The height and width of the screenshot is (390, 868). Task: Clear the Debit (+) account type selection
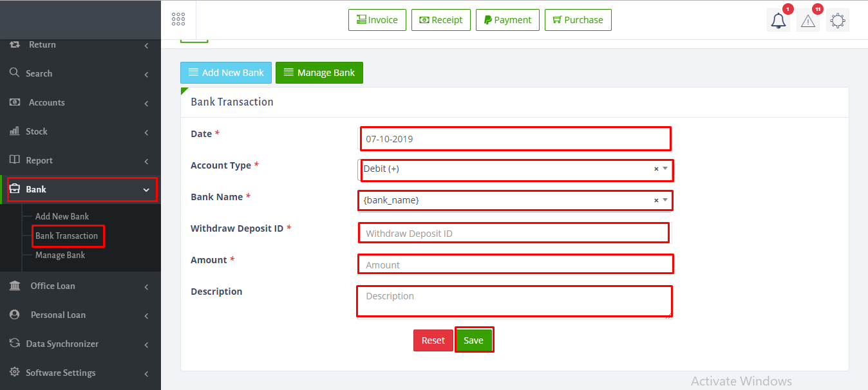[x=656, y=169]
